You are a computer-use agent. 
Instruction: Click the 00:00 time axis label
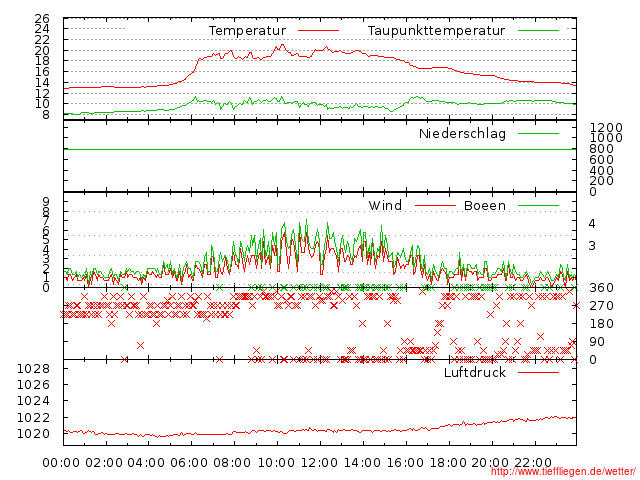click(x=61, y=463)
